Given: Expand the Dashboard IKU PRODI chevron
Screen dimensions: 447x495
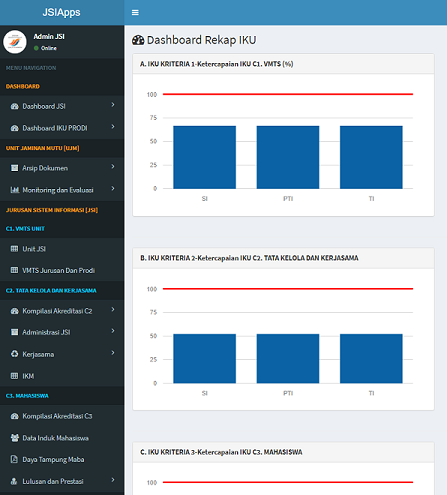Looking at the screenshot, I should (x=113, y=127).
